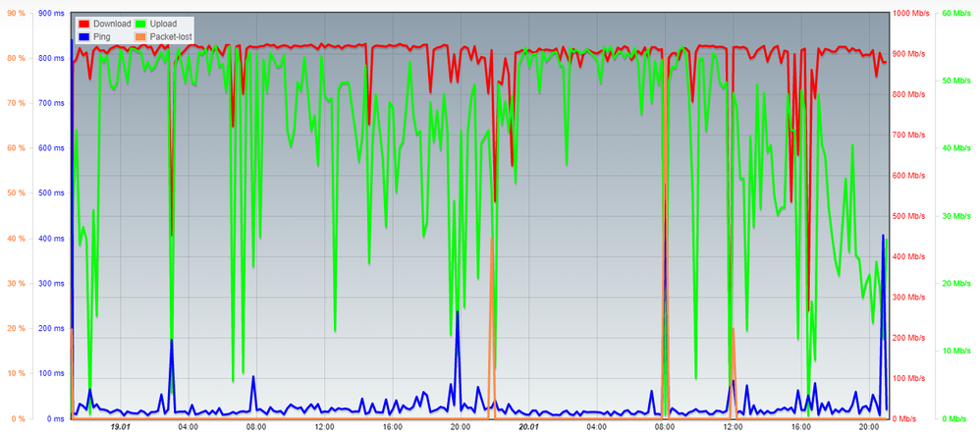
Task: Select the 20.01 date label on the time axis
Action: pos(528,428)
